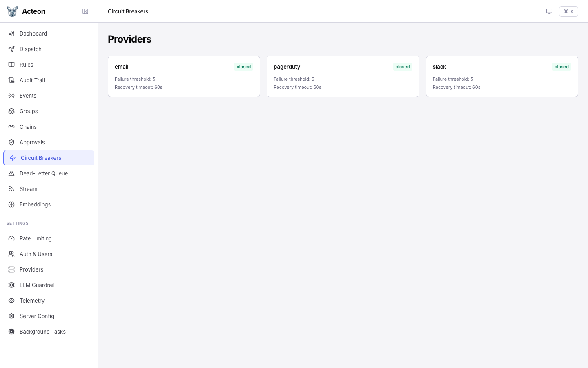Collapse the sidebar using the panel icon
588x368 pixels.
coord(85,11)
